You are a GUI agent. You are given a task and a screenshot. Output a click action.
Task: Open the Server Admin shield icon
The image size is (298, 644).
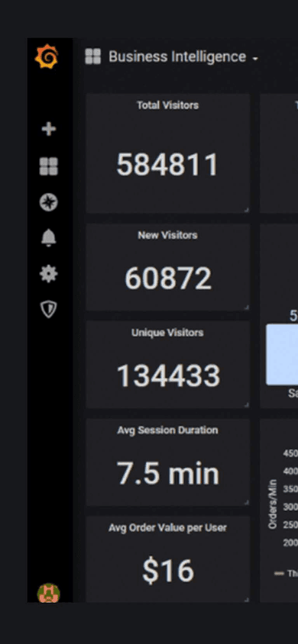pyautogui.click(x=48, y=309)
